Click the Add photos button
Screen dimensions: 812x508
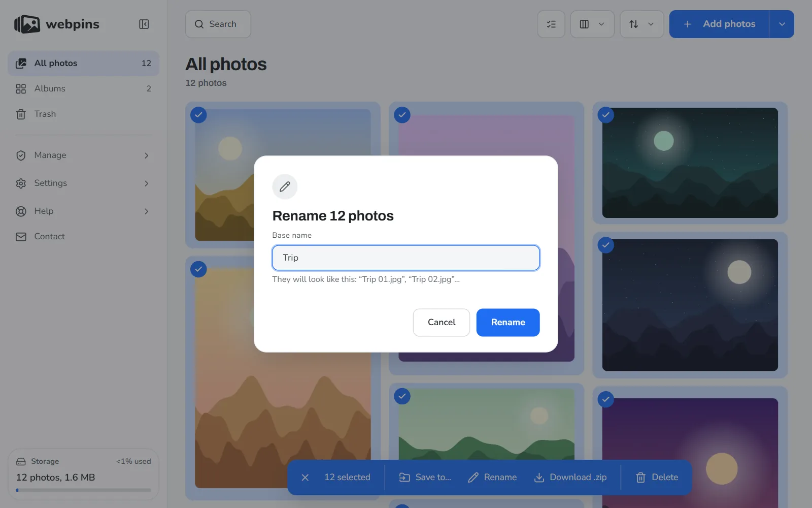(x=719, y=24)
